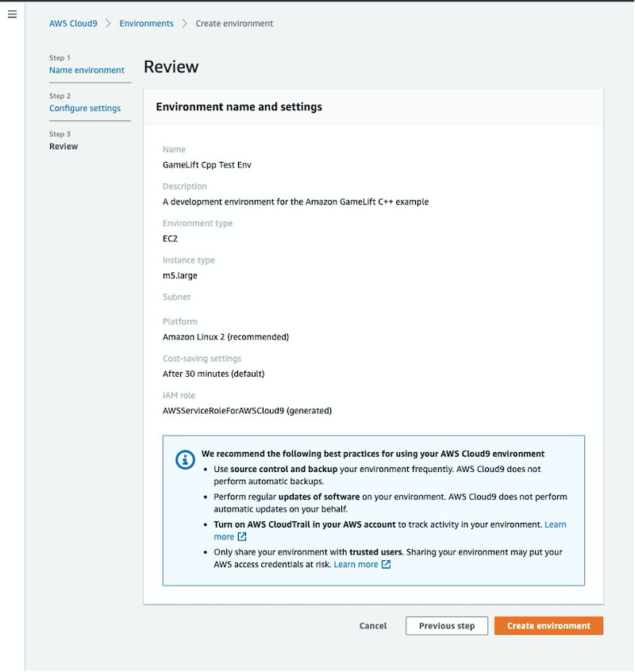Select Step 3 Review in the steps list
635x672 pixels.
pos(63,146)
